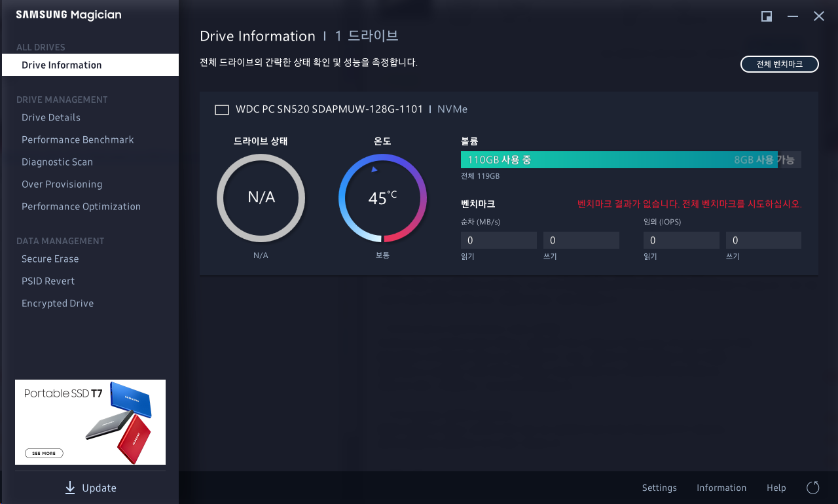This screenshot has width=838, height=504.
Task: Open Performance Optimization section
Action: [81, 206]
